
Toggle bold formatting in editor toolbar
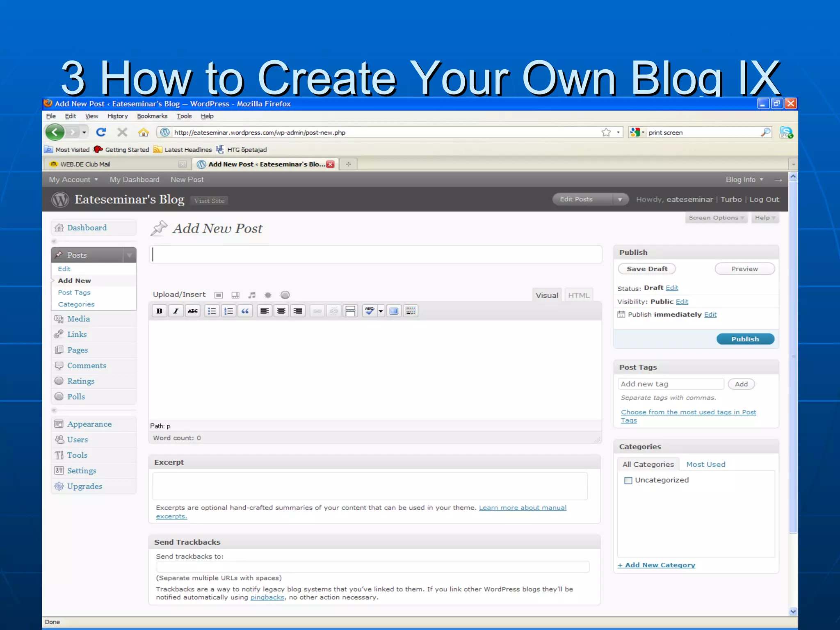[159, 311]
